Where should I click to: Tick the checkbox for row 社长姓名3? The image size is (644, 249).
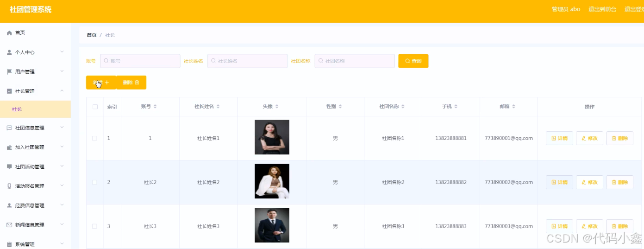pos(95,226)
